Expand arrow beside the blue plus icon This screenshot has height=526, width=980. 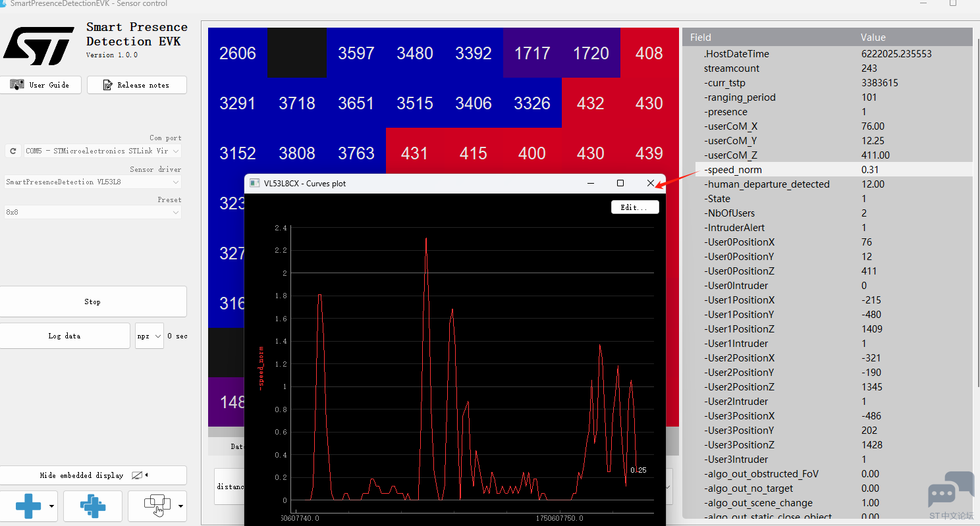51,506
